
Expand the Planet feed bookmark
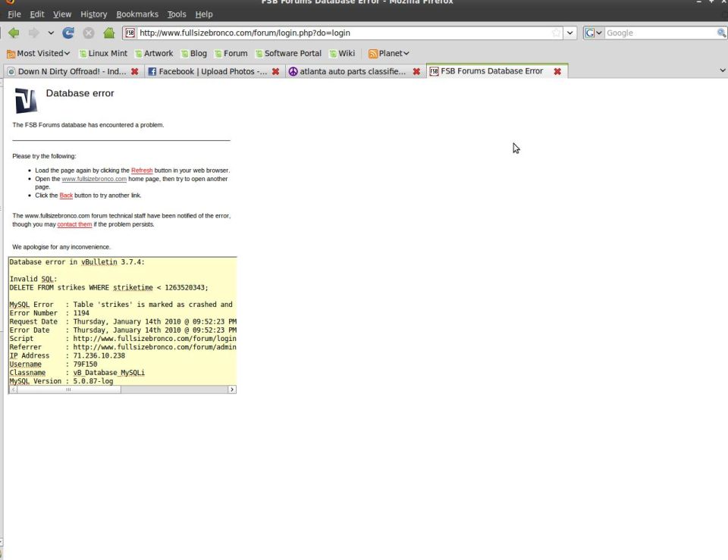388,53
